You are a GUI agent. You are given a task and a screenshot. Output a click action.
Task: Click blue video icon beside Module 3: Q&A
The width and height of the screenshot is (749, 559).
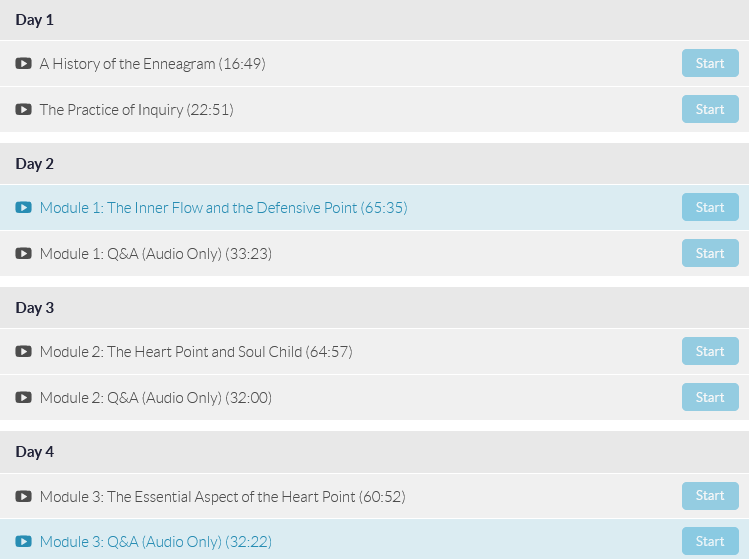coord(23,541)
